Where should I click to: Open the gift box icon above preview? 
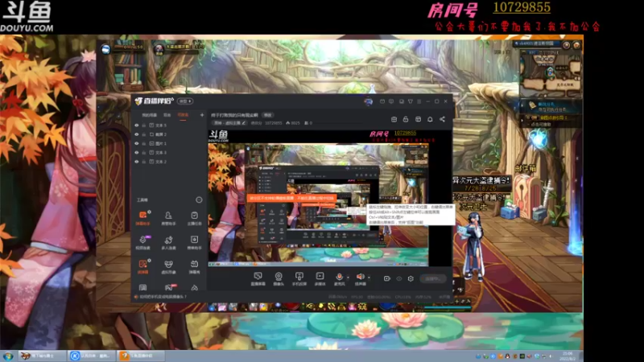click(394, 119)
